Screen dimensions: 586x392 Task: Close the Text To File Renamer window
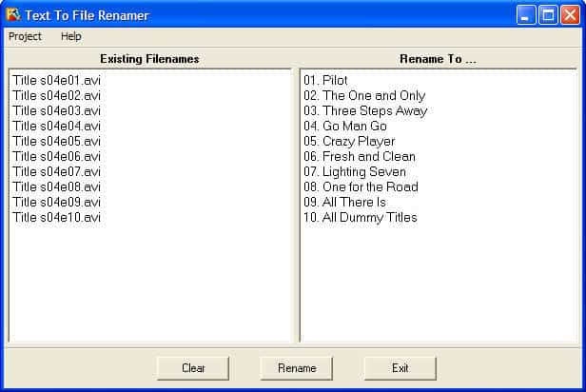pyautogui.click(x=571, y=15)
